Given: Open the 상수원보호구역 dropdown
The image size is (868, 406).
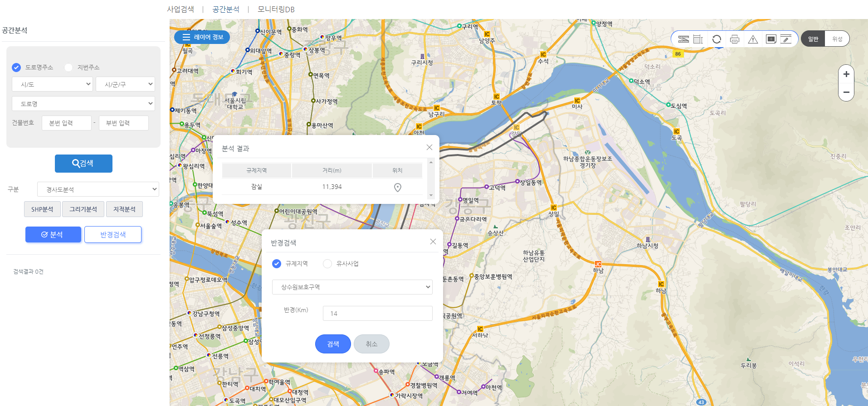Looking at the screenshot, I should pyautogui.click(x=352, y=287).
